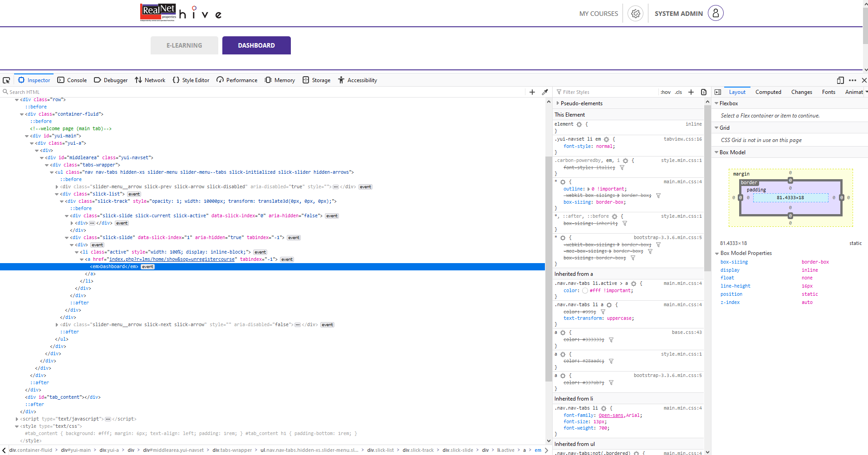Open the MY COURSES link

pyautogui.click(x=598, y=14)
